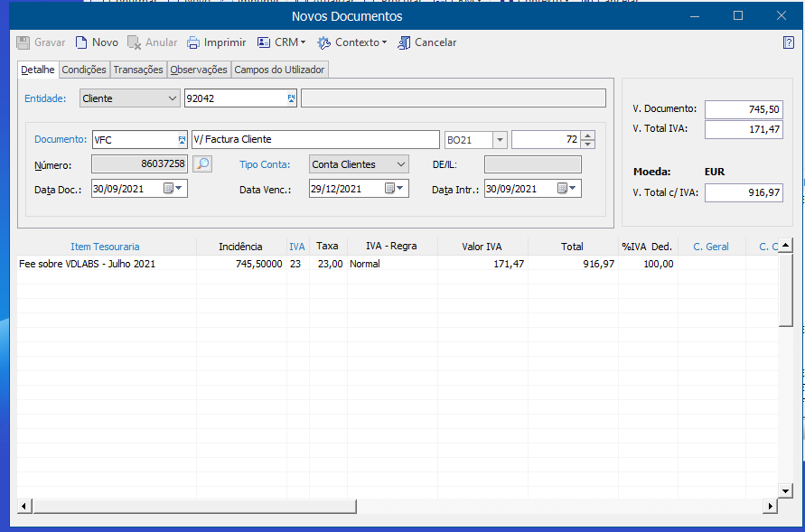Image resolution: width=805 pixels, height=532 pixels.
Task: Expand the Tipo Conta dropdown
Action: (x=400, y=164)
